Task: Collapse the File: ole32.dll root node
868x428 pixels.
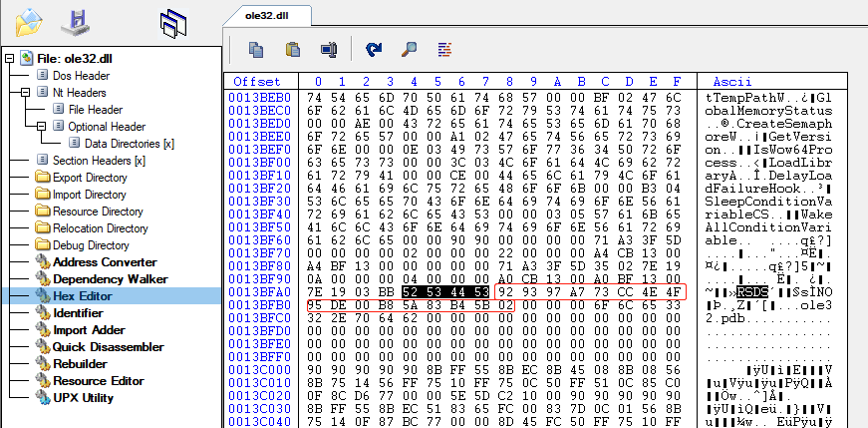Action: pyautogui.click(x=9, y=58)
